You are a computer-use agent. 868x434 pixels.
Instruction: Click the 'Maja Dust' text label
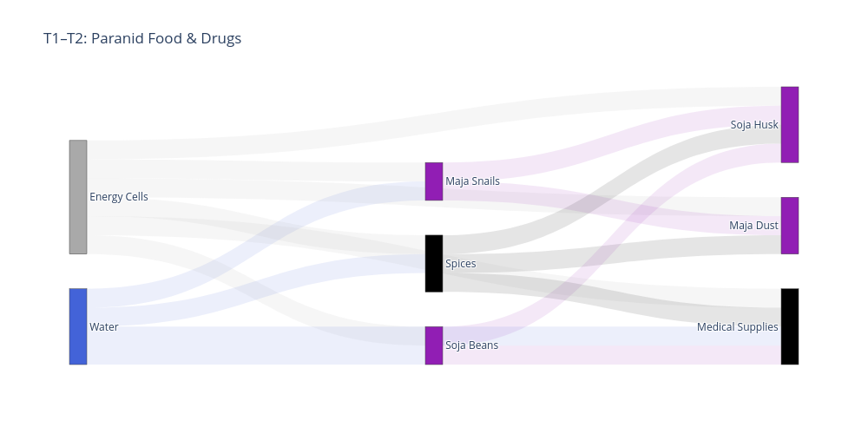click(753, 226)
